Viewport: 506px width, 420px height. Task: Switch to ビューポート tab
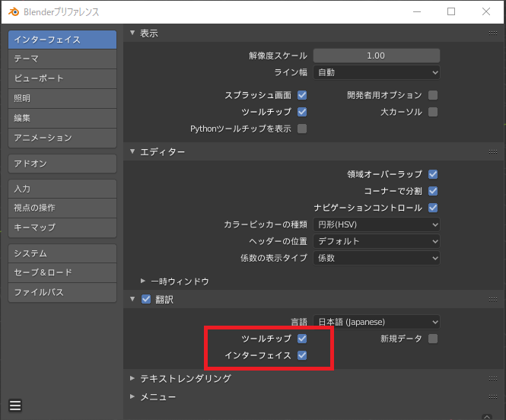[x=62, y=78]
